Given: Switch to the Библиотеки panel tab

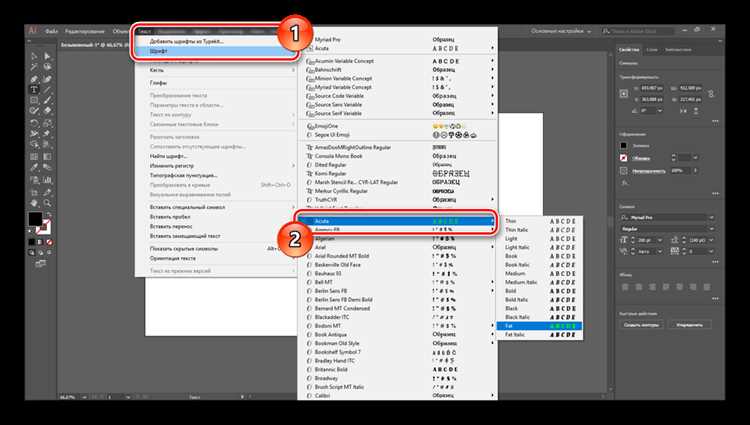Looking at the screenshot, I should click(x=678, y=50).
